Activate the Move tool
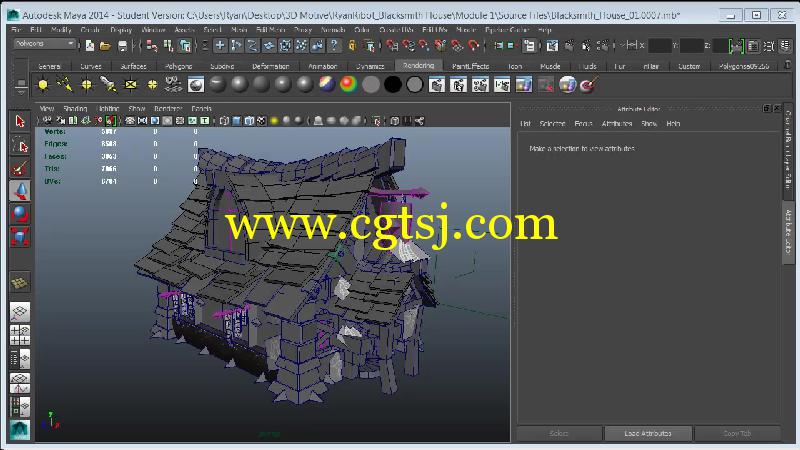Viewport: 800px width, 450px height. [20, 191]
